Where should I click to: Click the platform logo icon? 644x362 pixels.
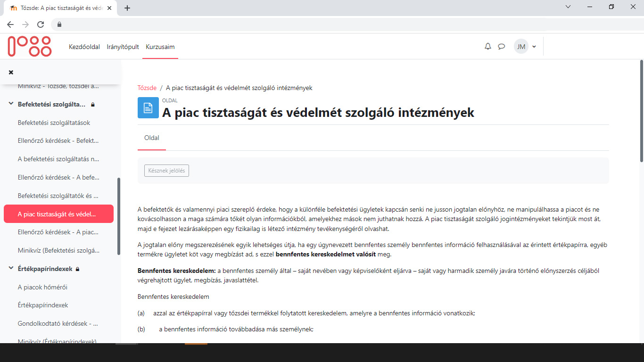pos(29,46)
